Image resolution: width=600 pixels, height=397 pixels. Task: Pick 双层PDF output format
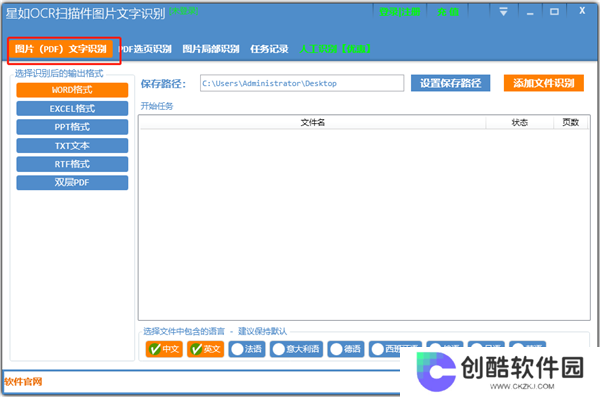72,183
